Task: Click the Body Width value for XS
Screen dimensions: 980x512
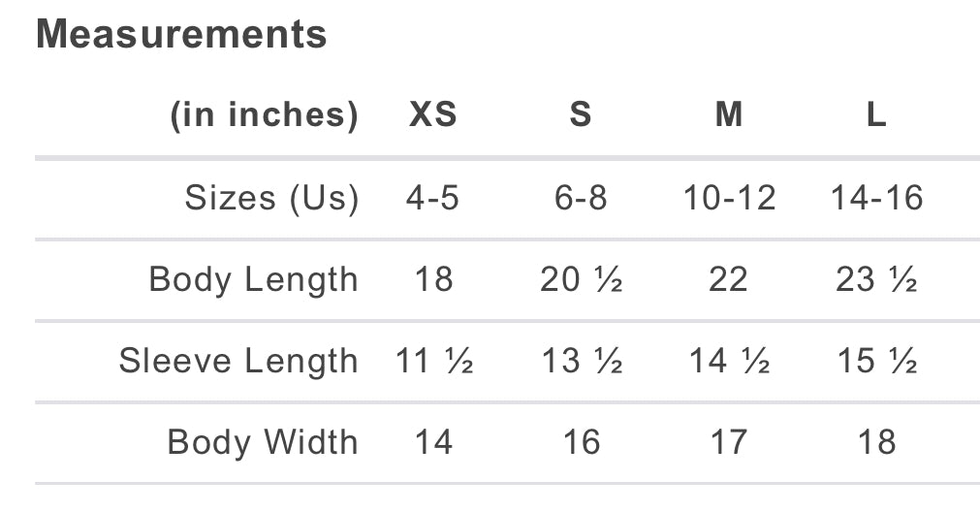Action: pyautogui.click(x=432, y=443)
